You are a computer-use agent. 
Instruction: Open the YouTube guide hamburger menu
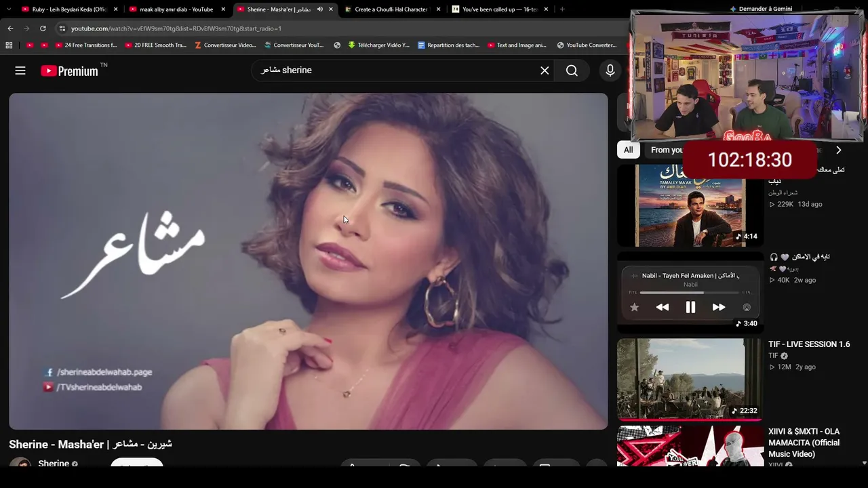coord(20,70)
